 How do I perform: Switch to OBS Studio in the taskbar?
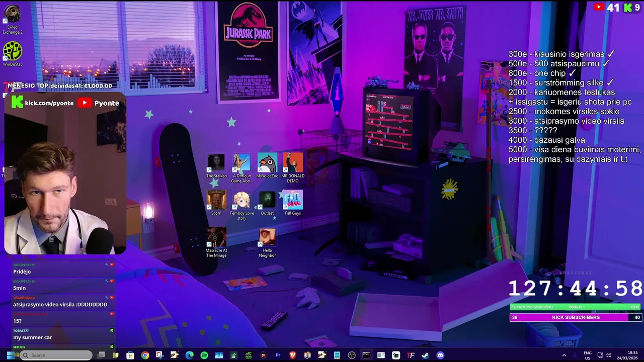pos(352,355)
